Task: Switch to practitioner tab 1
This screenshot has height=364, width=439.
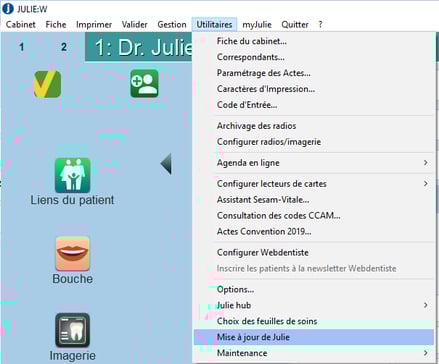Action: (22, 47)
